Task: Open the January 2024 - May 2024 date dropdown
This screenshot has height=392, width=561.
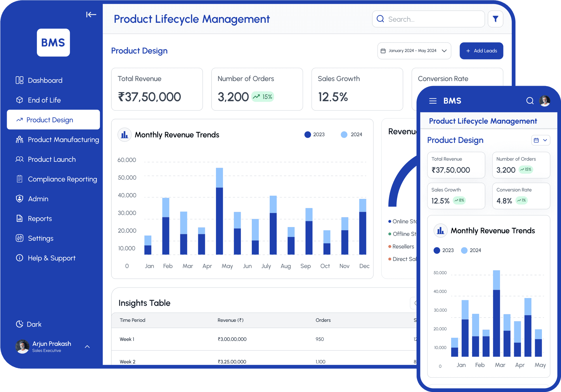Action: coord(414,51)
